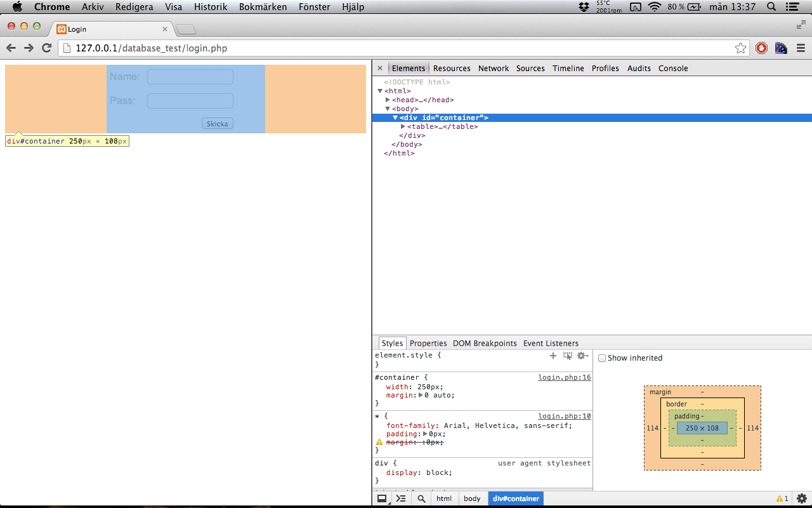Activate the element inspection cursor icon

(568, 355)
